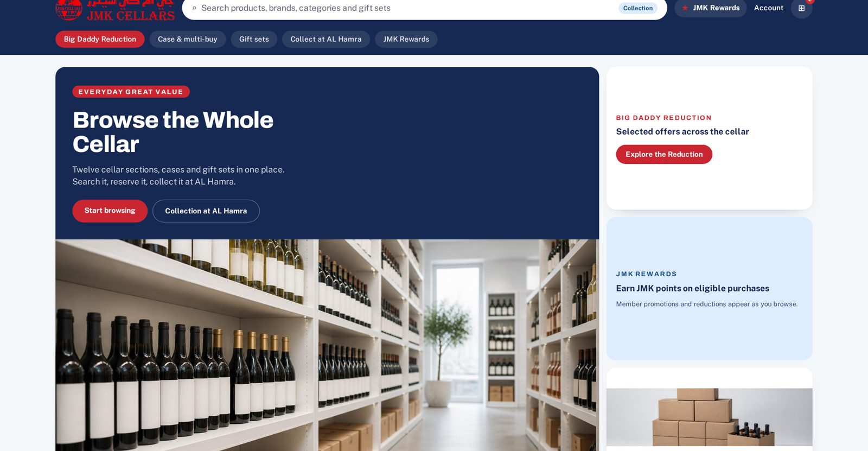Screen dimensions: 868x451
Task: Click the Collection badge in search bar
Action: 638,8
